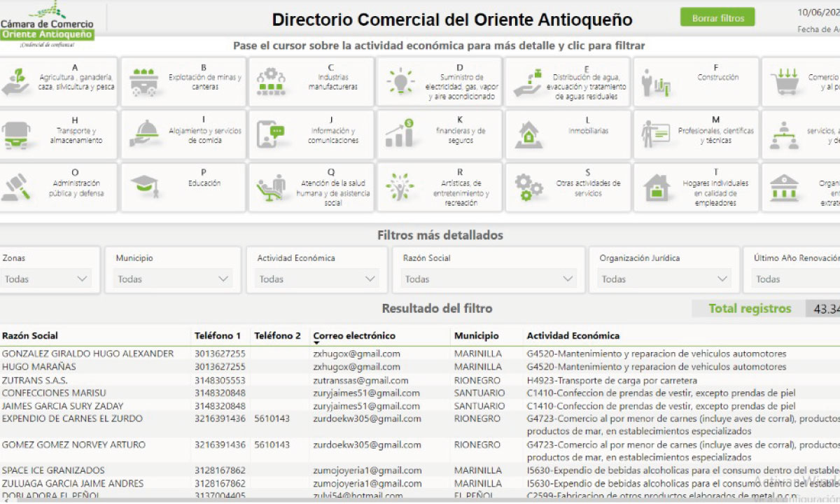Image resolution: width=840 pixels, height=504 pixels.
Task: Click the Razón Social column header
Action: (30, 336)
